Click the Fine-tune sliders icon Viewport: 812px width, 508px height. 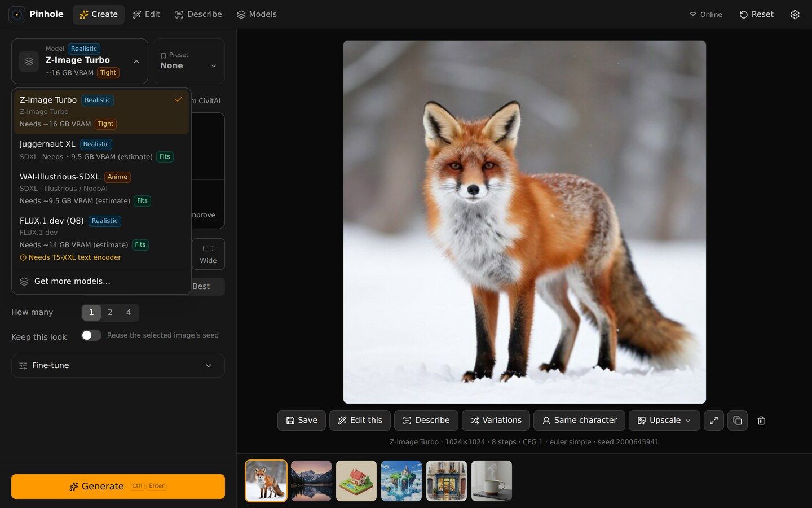[23, 366]
